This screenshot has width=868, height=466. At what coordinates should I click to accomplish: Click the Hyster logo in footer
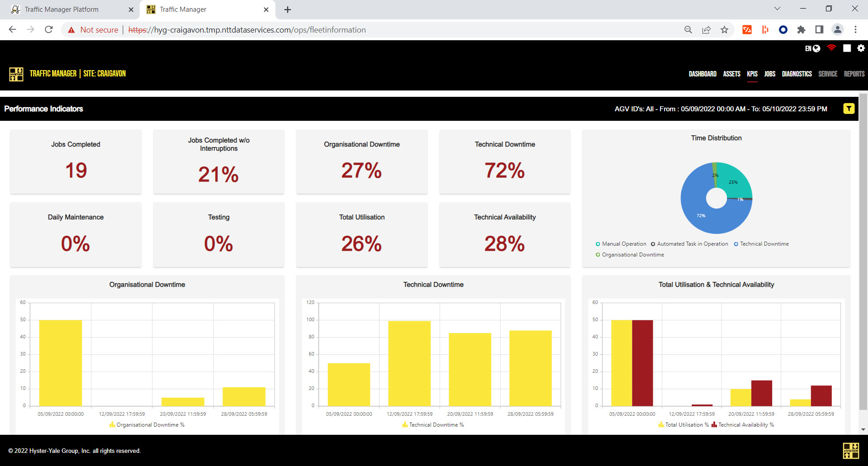click(x=851, y=451)
